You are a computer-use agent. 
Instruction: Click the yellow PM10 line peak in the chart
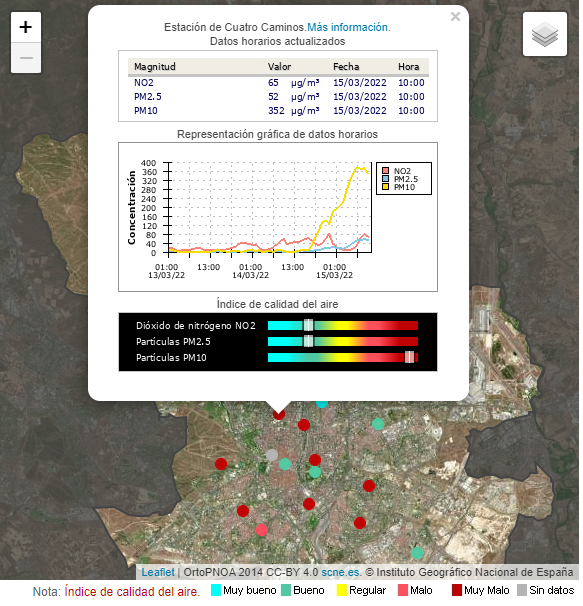pyautogui.click(x=358, y=167)
